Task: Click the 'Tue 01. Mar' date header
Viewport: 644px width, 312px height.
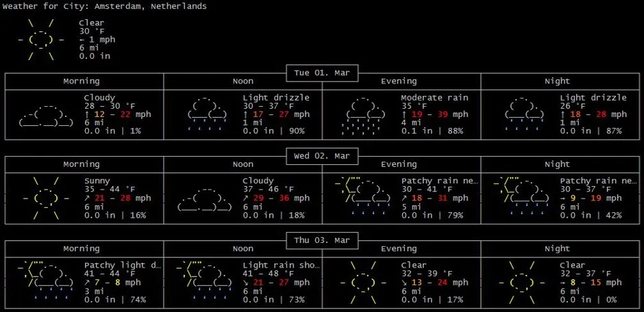Action: pyautogui.click(x=322, y=73)
